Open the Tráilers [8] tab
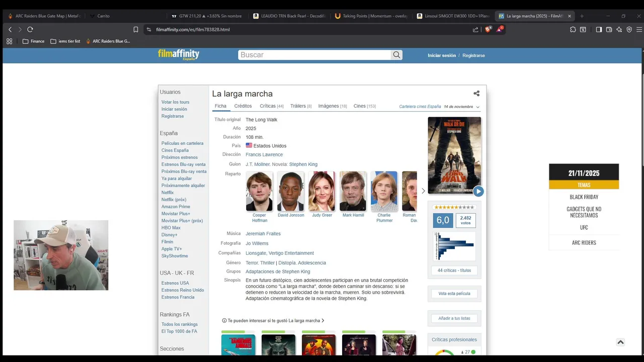 coord(301,106)
